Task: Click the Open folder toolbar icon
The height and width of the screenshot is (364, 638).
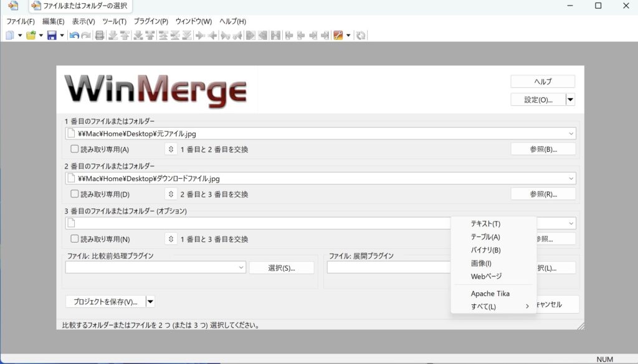Action: pyautogui.click(x=31, y=35)
